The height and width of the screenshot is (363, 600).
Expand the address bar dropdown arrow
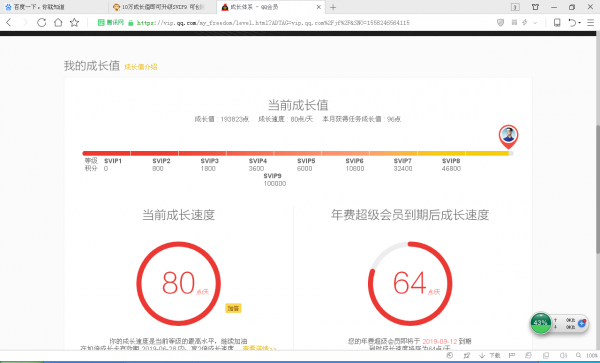coord(535,23)
